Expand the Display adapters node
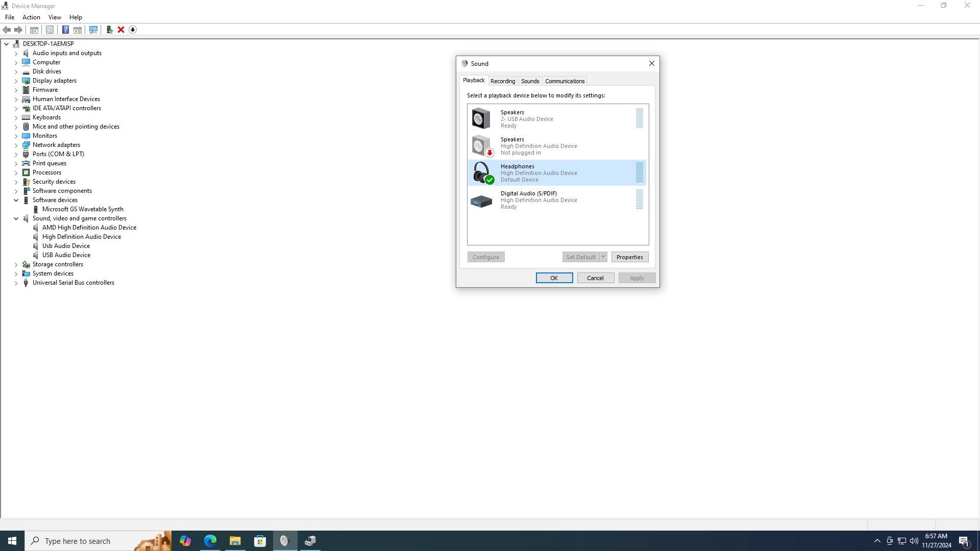 pyautogui.click(x=16, y=81)
